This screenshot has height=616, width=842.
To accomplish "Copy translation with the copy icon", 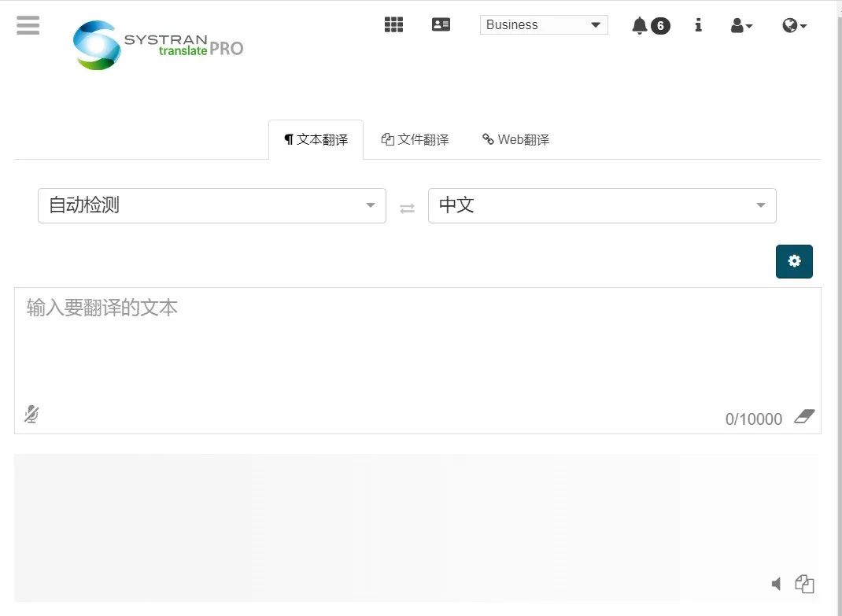I will (804, 584).
